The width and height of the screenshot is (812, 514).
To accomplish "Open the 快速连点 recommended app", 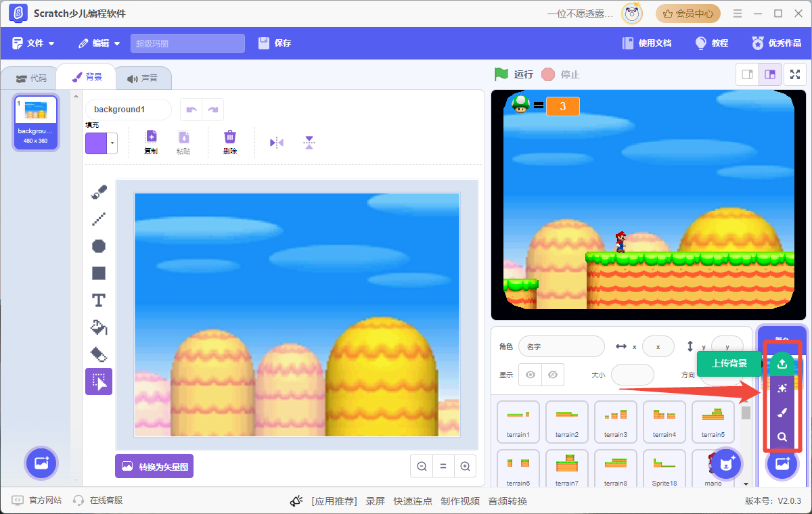I will tap(413, 501).
